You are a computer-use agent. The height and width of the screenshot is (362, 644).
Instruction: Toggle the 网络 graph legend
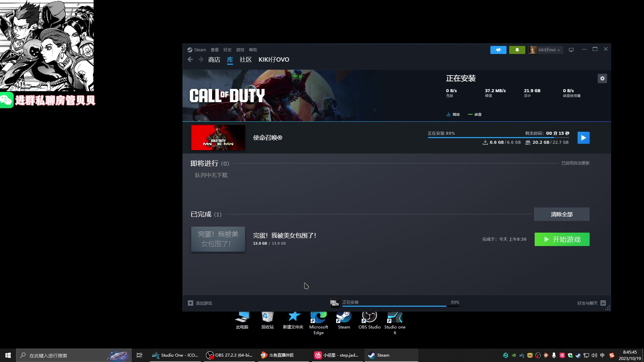[x=453, y=115]
